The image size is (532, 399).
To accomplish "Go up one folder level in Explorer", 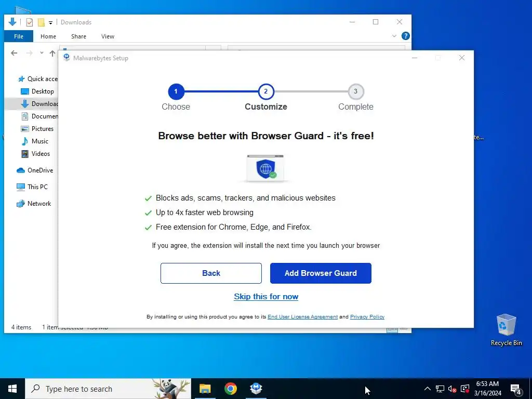I will pos(52,54).
